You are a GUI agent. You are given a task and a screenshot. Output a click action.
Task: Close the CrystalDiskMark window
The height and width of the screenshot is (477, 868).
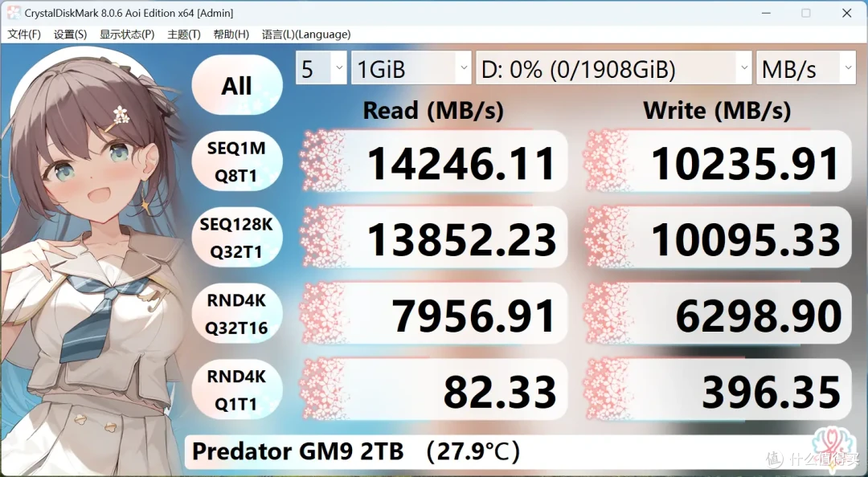(846, 13)
